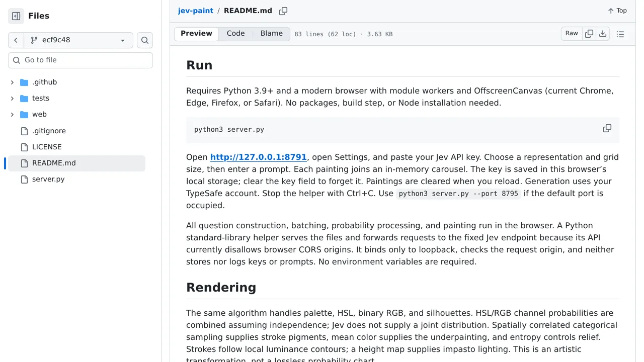Expand the tests folder

[x=12, y=98]
